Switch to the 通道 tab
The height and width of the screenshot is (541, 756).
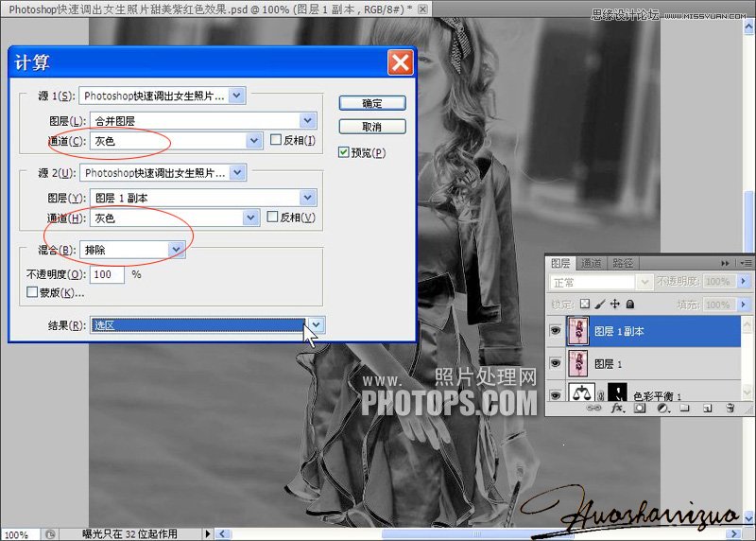point(591,263)
